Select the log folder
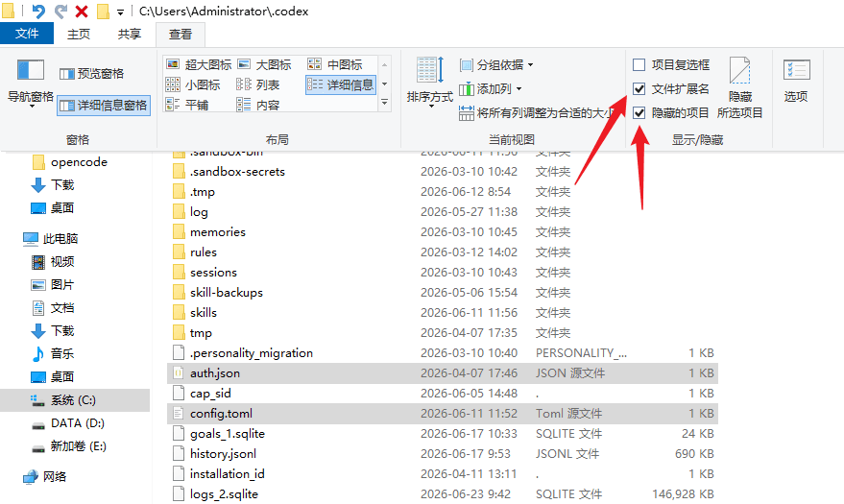Image resolution: width=844 pixels, height=504 pixels. coord(199,212)
